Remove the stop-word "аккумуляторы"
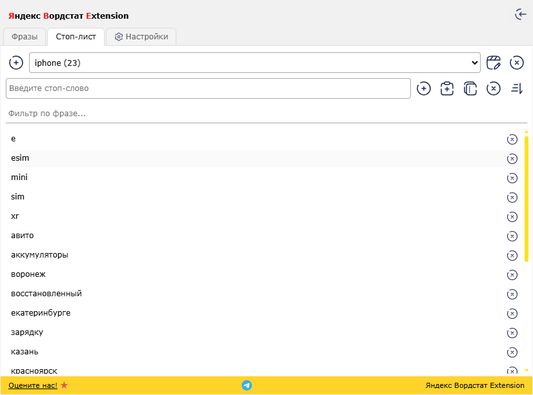This screenshot has width=533, height=395. click(x=512, y=256)
